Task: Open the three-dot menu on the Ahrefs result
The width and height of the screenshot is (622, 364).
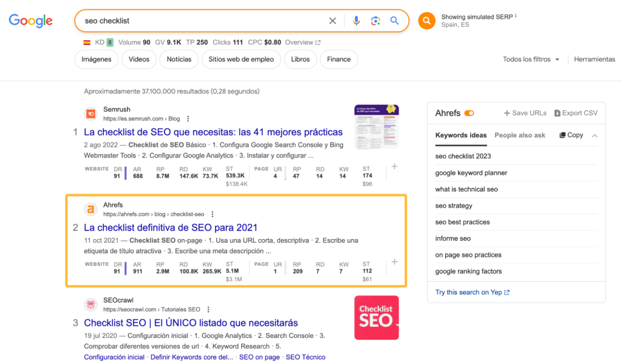Action: tap(212, 214)
